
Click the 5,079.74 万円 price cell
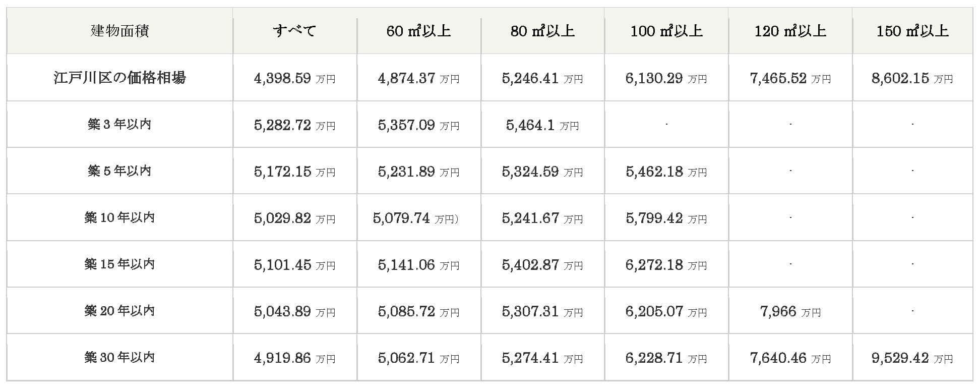coord(419,218)
